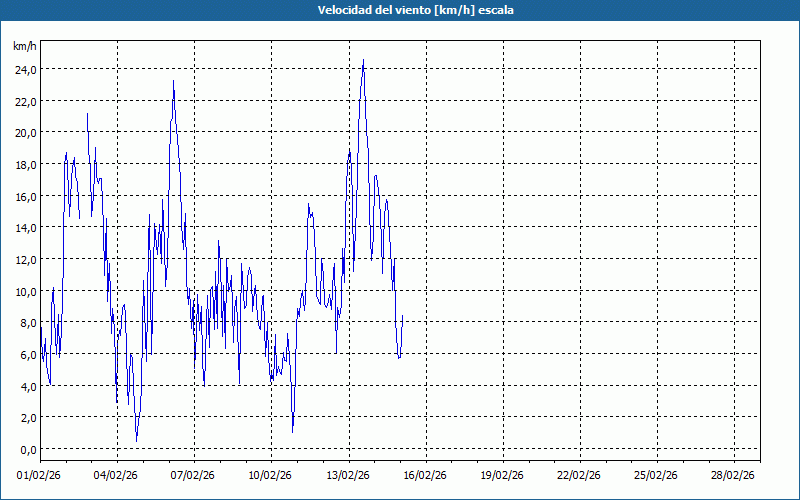Click the km/h unit label
Image resolution: width=800 pixels, height=500 pixels.
tap(25, 46)
